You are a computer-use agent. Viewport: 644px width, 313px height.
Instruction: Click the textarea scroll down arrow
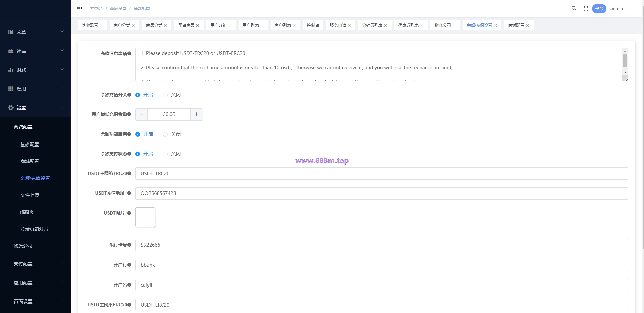point(625,72)
